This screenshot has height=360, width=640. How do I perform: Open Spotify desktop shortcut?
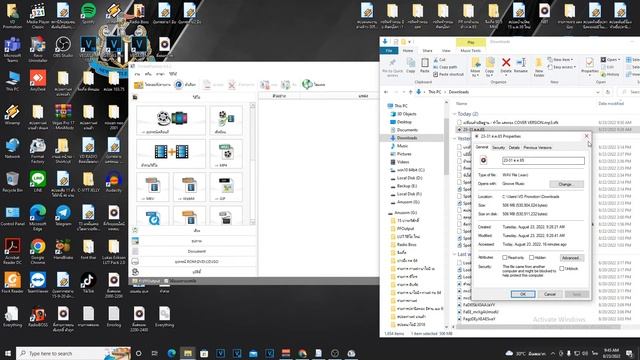pyautogui.click(x=88, y=14)
